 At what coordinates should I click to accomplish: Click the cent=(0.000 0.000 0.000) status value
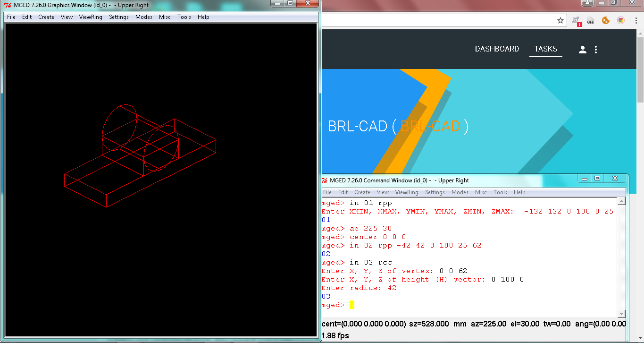pyautogui.click(x=364, y=324)
